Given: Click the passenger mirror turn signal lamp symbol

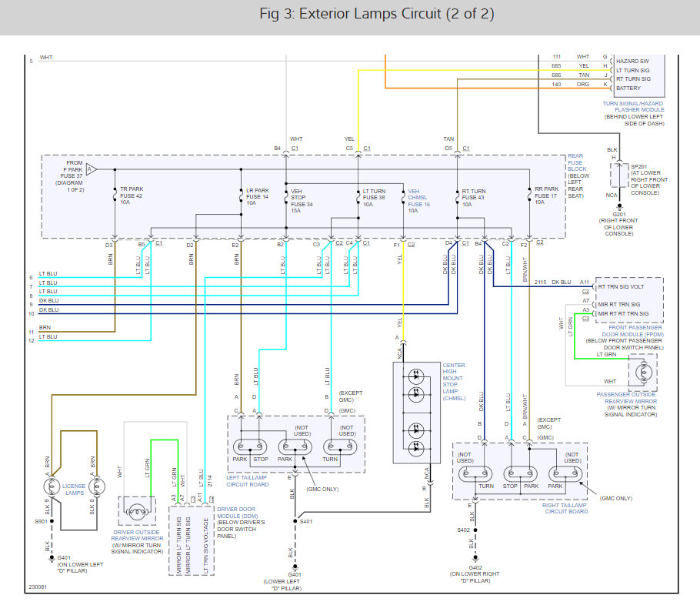Looking at the screenshot, I should point(643,373).
